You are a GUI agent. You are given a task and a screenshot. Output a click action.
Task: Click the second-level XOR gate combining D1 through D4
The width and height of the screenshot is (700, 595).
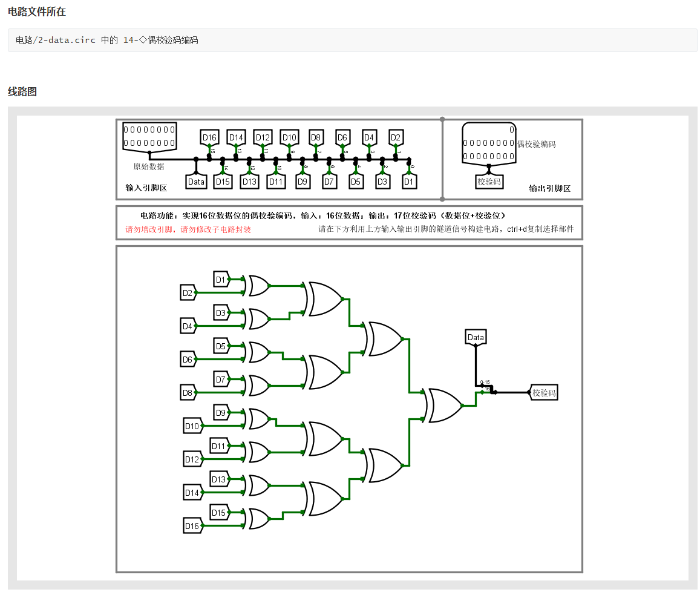325,299
